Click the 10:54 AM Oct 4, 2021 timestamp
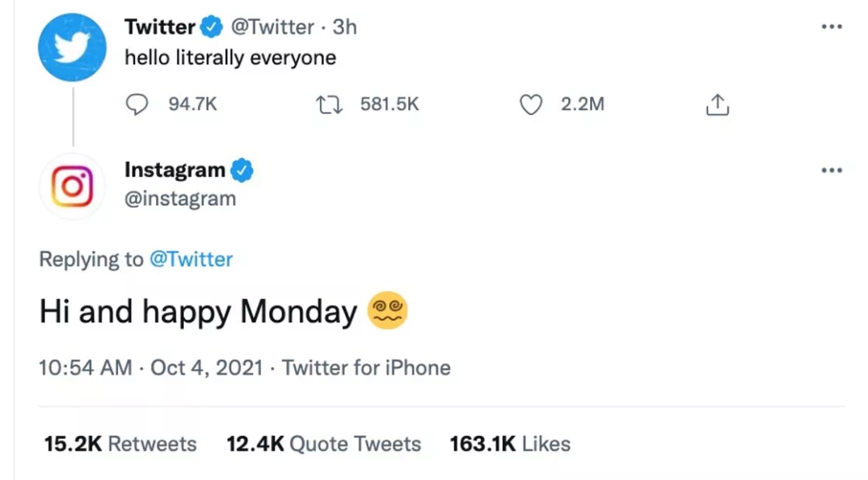The height and width of the screenshot is (480, 868). click(x=151, y=367)
